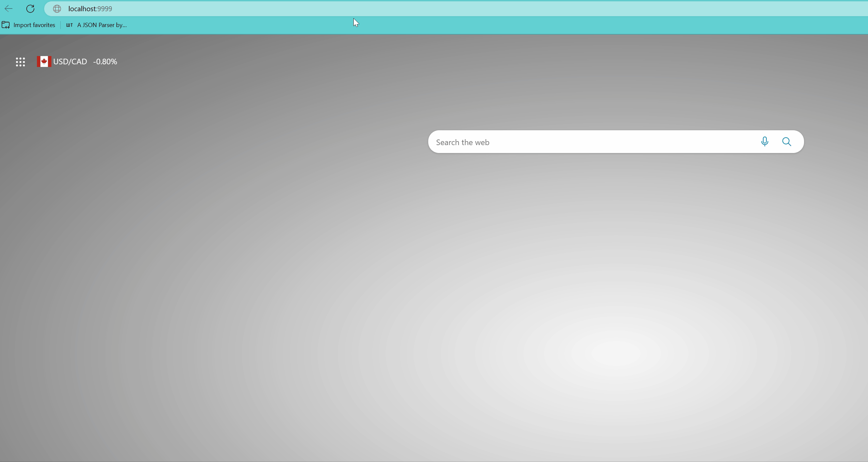Click the Canada flag currency icon
The image size is (868, 462).
click(44, 62)
